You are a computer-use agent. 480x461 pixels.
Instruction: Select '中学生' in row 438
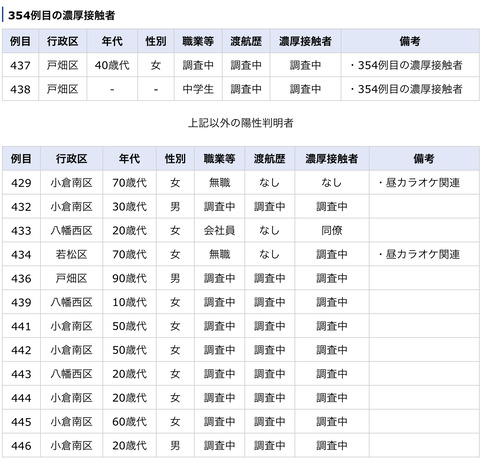(x=198, y=89)
